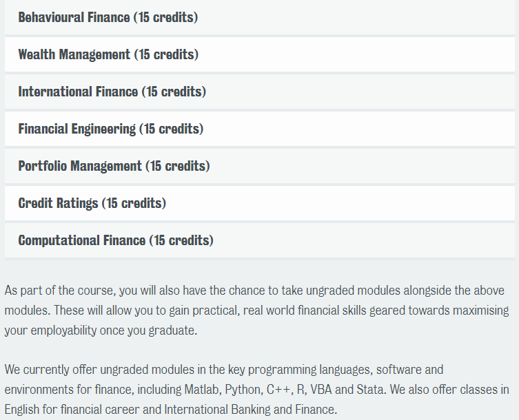This screenshot has height=420, width=519.
Task: Expand the Behavioural Finance module
Action: point(259,17)
